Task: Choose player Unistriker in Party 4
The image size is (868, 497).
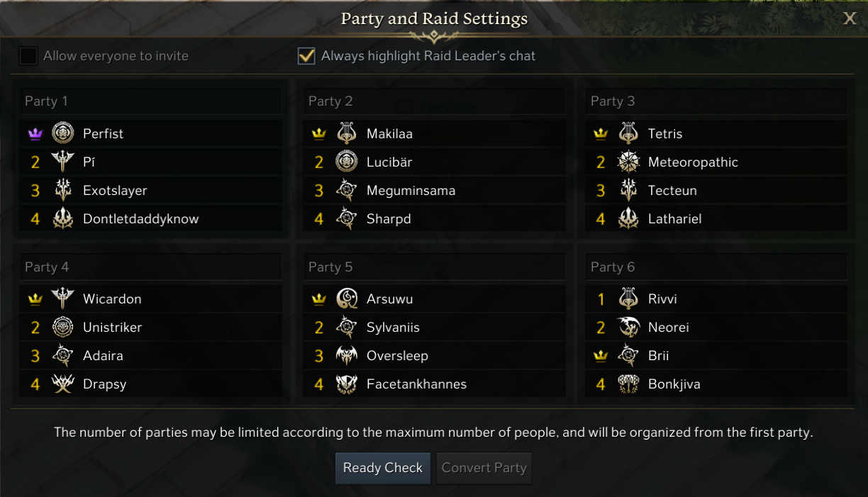Action: (112, 328)
